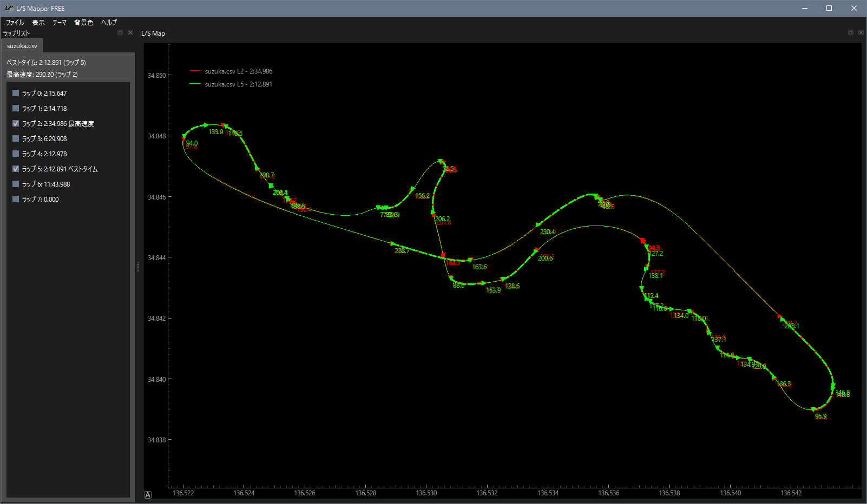Float the L/S Map panel
Viewport: 867px width, 504px height.
point(851,33)
